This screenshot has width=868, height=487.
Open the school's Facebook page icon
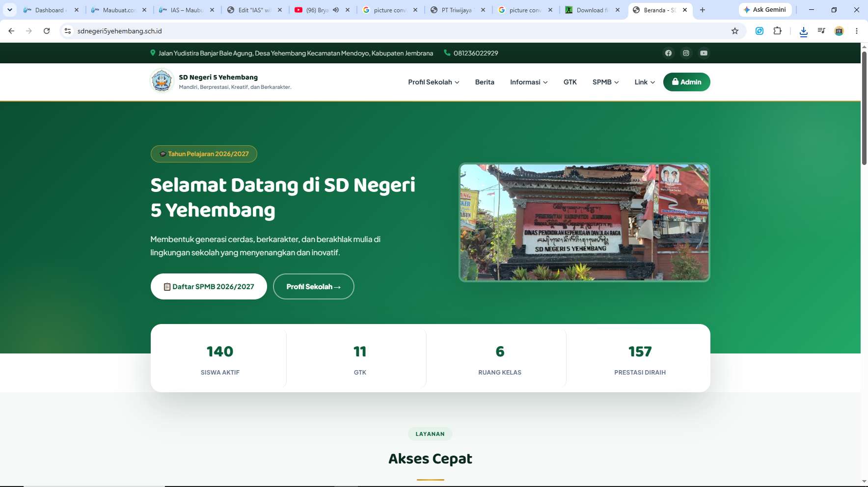coord(668,53)
